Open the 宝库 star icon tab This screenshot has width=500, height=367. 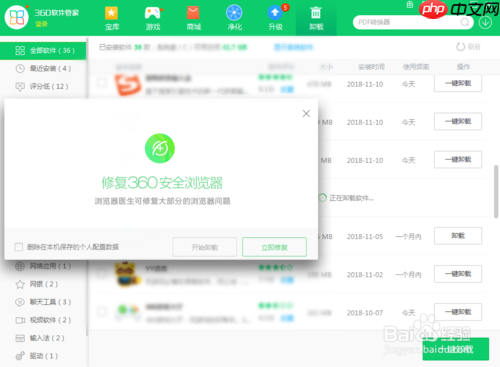(x=111, y=13)
